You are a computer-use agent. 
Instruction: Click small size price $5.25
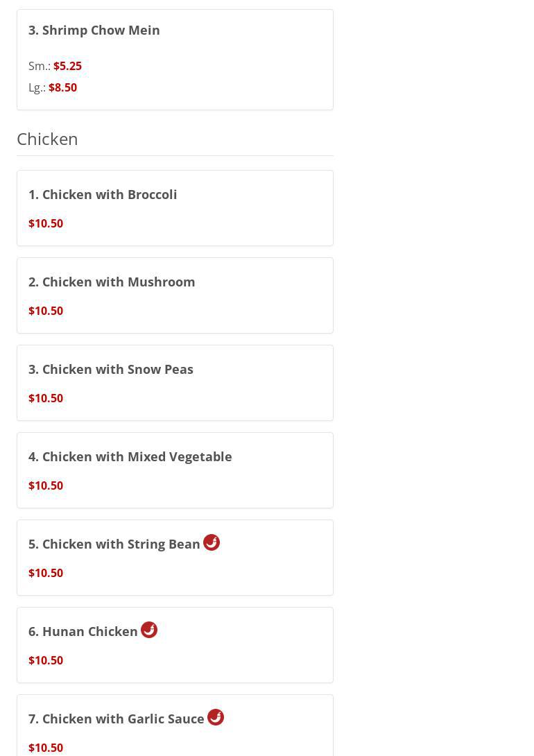pyautogui.click(x=67, y=66)
